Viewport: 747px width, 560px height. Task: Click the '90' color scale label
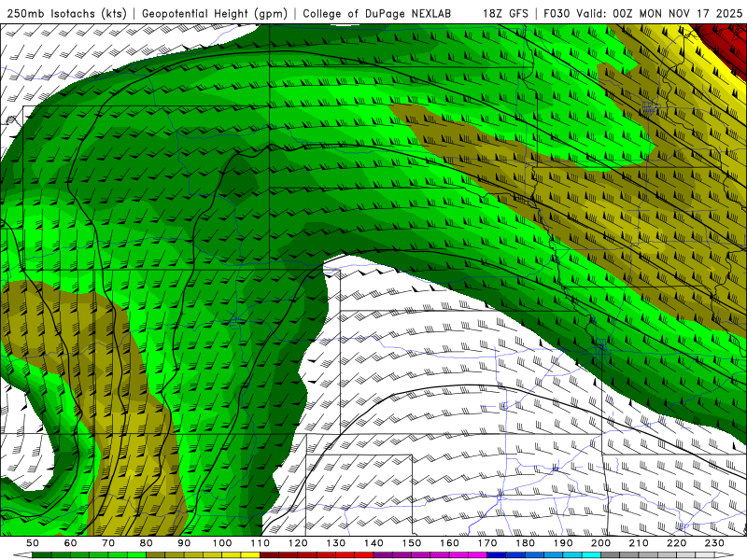tap(184, 543)
